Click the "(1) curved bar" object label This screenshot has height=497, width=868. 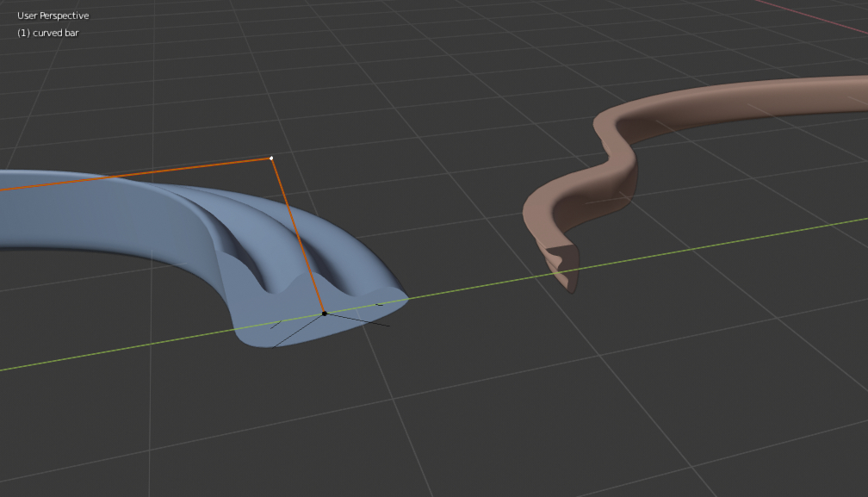(48, 33)
